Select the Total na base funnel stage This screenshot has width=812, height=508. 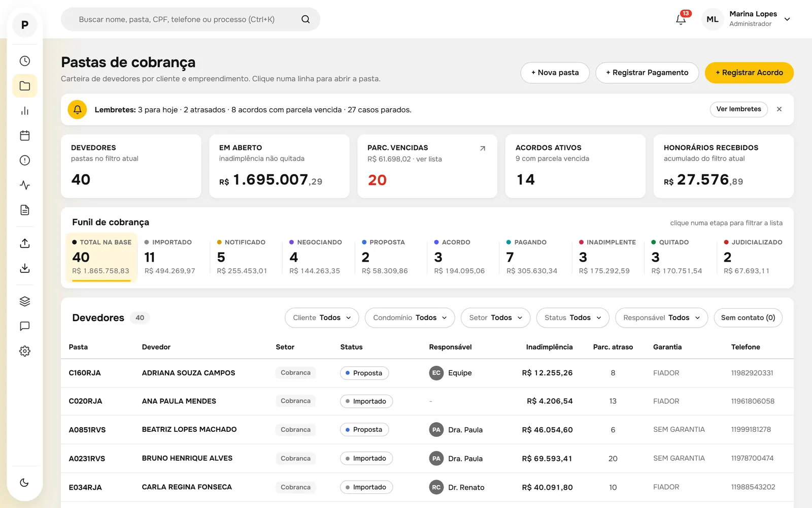coord(101,257)
